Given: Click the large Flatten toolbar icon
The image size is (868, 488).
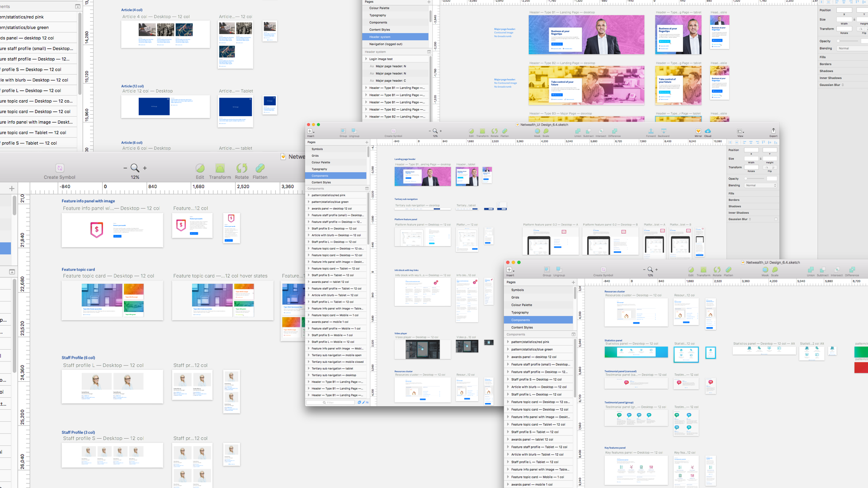Looking at the screenshot, I should click(x=260, y=169).
